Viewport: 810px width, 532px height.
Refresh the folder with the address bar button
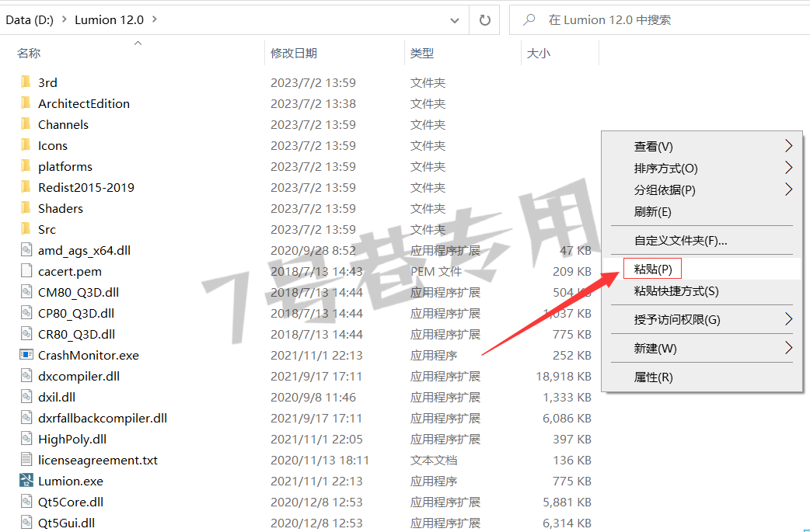tap(484, 20)
